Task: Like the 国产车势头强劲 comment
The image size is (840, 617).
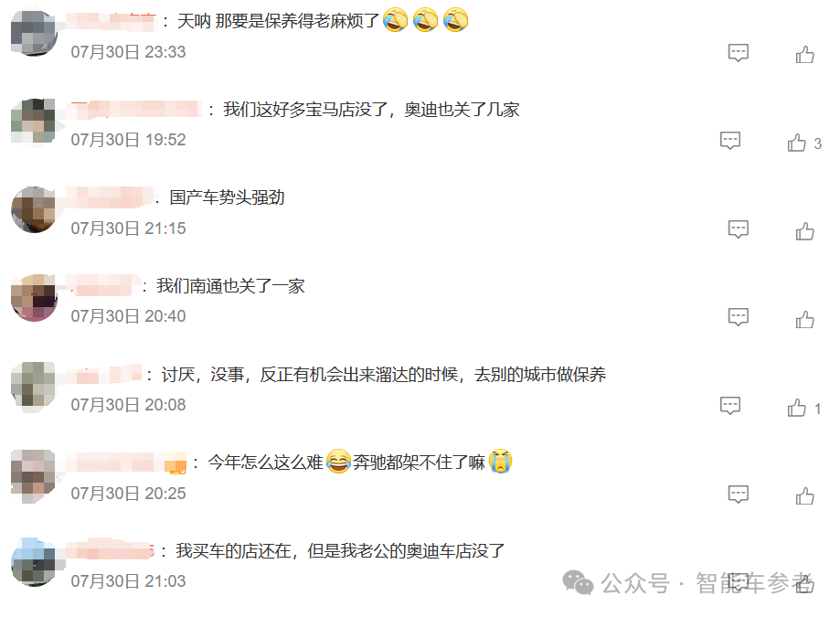Action: [804, 231]
